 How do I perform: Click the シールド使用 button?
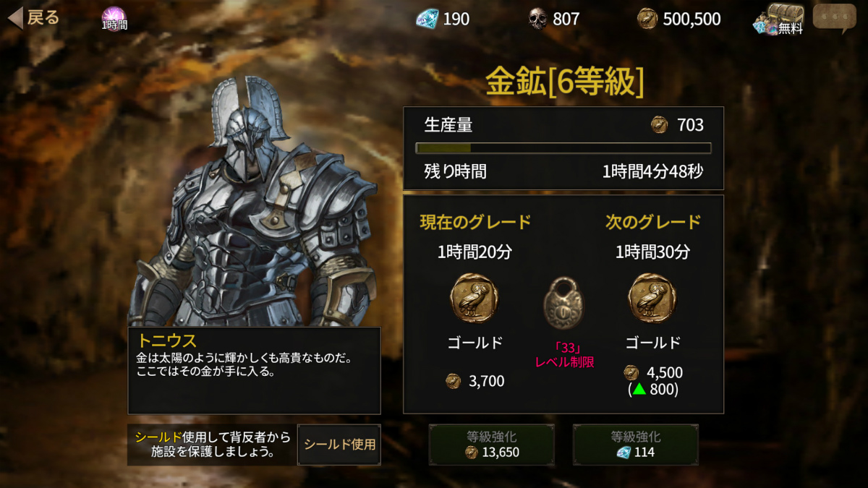(x=339, y=445)
